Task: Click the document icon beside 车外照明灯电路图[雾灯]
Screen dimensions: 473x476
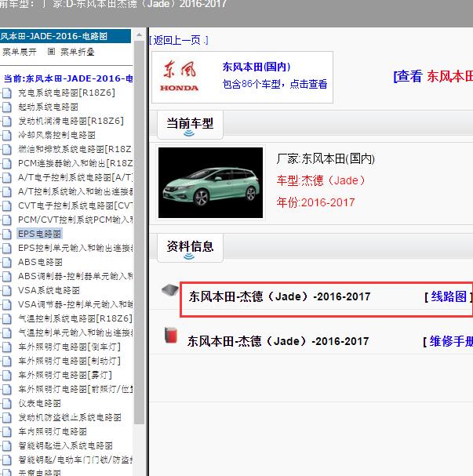Action: (x=7, y=375)
